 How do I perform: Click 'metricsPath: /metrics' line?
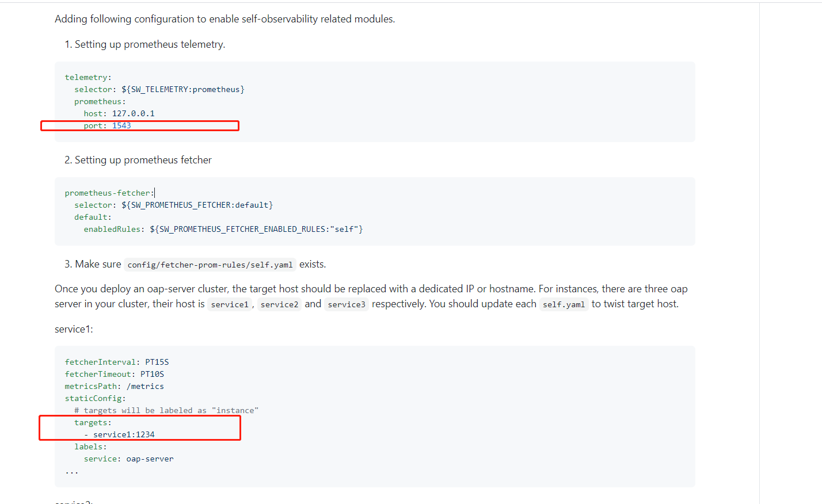(115, 386)
